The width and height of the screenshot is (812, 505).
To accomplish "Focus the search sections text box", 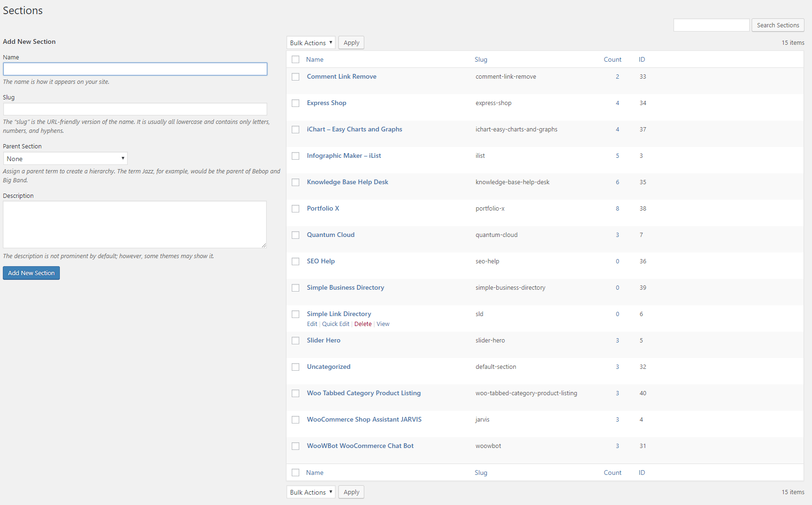I will [712, 25].
